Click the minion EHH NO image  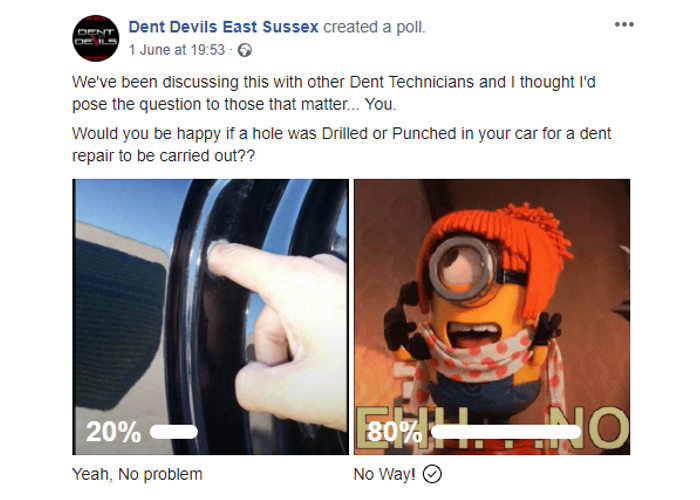pyautogui.click(x=492, y=317)
